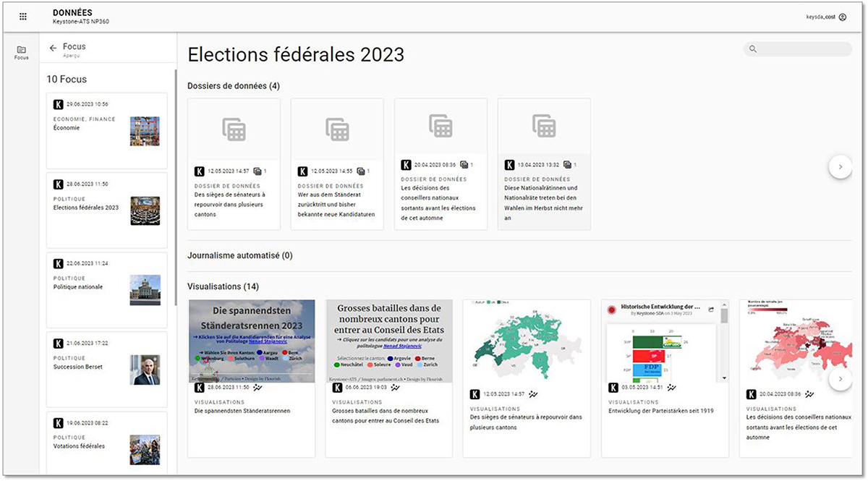Screen dimensions: 868x481
Task: Click the 'Dossiers de données (4)' heading
Action: point(234,86)
